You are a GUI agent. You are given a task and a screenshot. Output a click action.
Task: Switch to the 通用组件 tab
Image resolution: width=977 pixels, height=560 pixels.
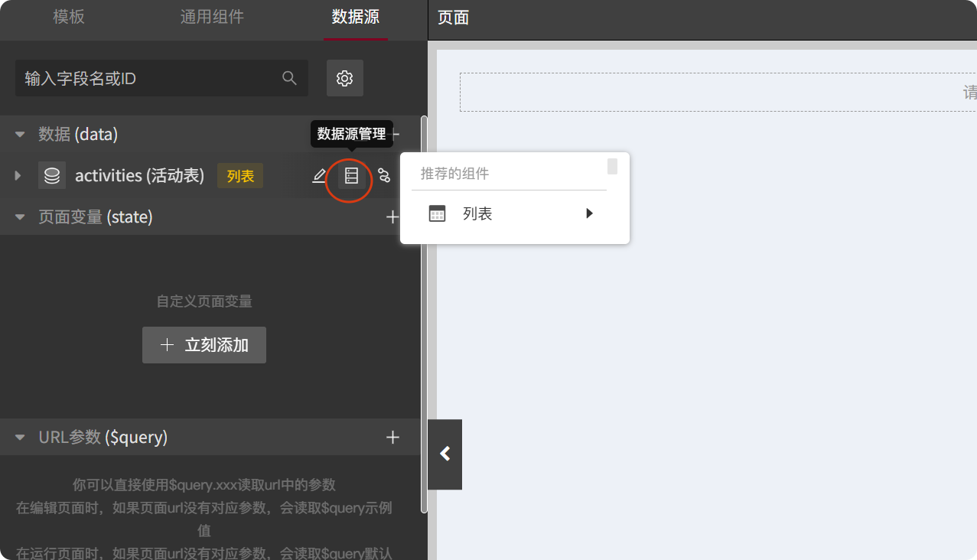212,18
